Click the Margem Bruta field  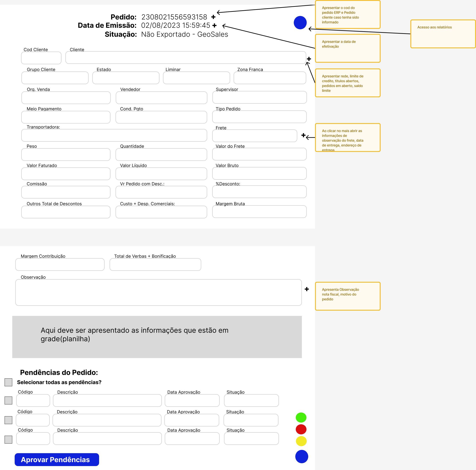(259, 212)
